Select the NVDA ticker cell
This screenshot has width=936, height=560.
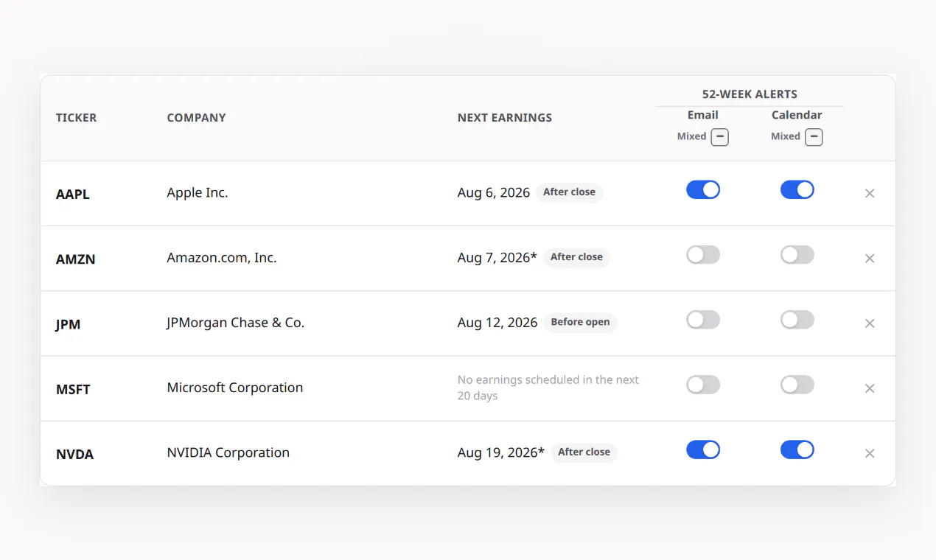click(74, 454)
